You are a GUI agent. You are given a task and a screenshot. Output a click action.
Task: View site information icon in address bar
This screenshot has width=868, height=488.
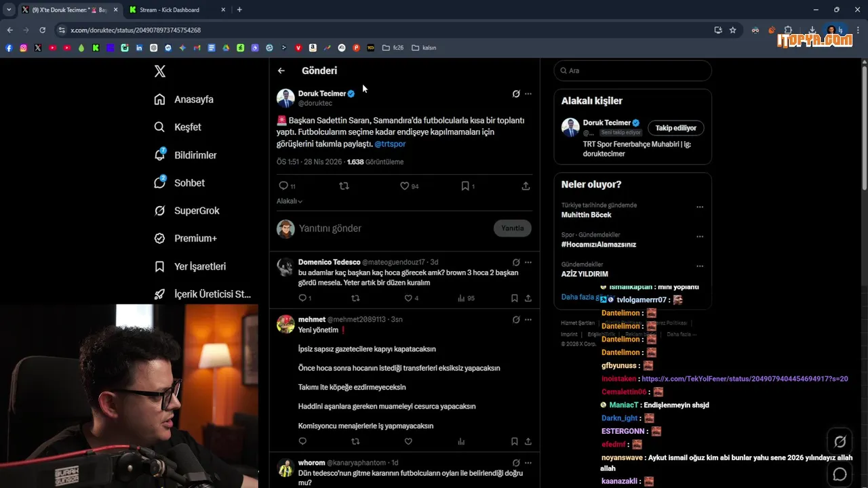tap(62, 30)
